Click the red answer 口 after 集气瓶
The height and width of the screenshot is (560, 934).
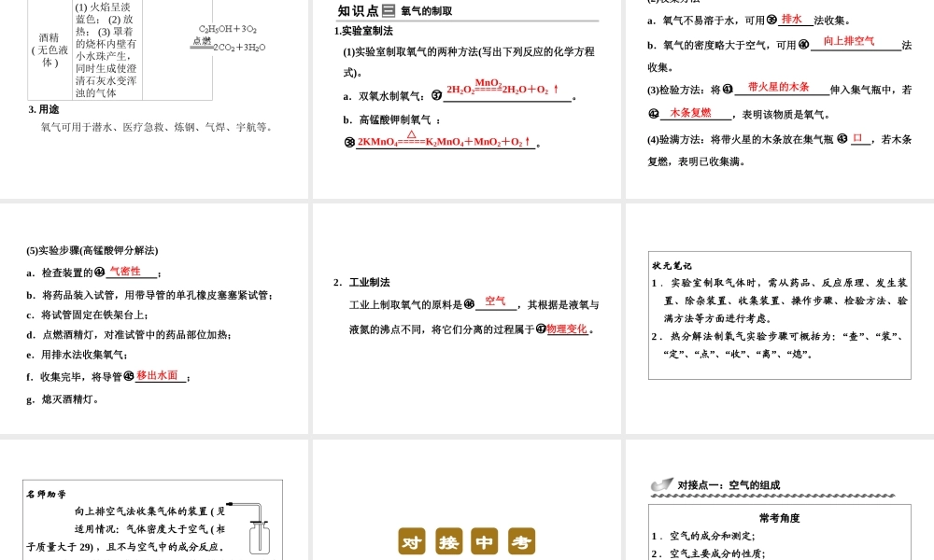point(857,138)
